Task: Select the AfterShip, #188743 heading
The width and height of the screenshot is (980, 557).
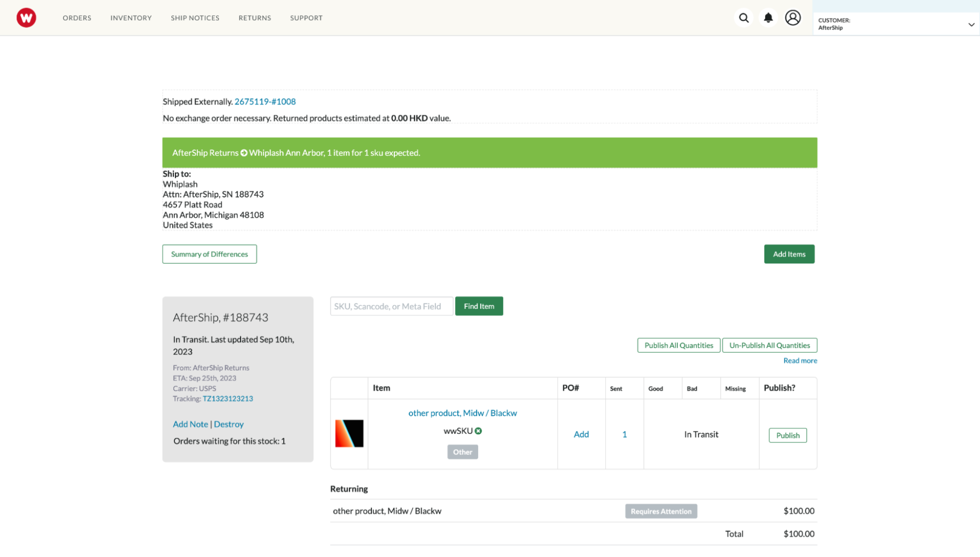Action: (x=221, y=318)
